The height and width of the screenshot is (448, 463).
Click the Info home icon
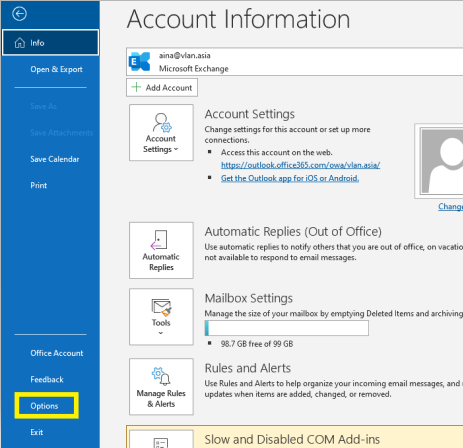(x=20, y=43)
